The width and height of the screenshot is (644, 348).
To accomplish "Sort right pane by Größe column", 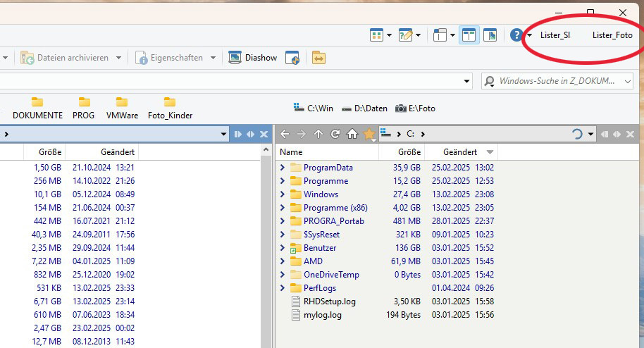I will point(402,152).
